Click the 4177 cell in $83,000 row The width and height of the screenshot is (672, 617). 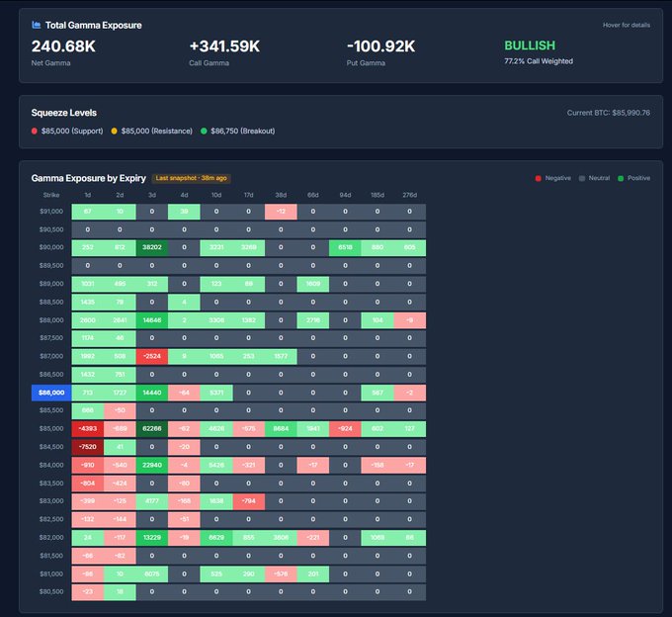coord(152,500)
